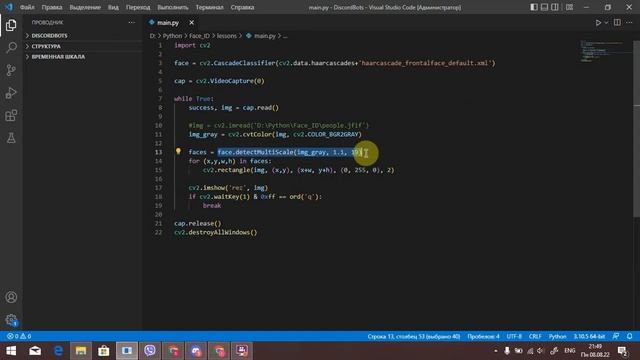Change indentation via Пробелов: 4

click(x=483, y=336)
